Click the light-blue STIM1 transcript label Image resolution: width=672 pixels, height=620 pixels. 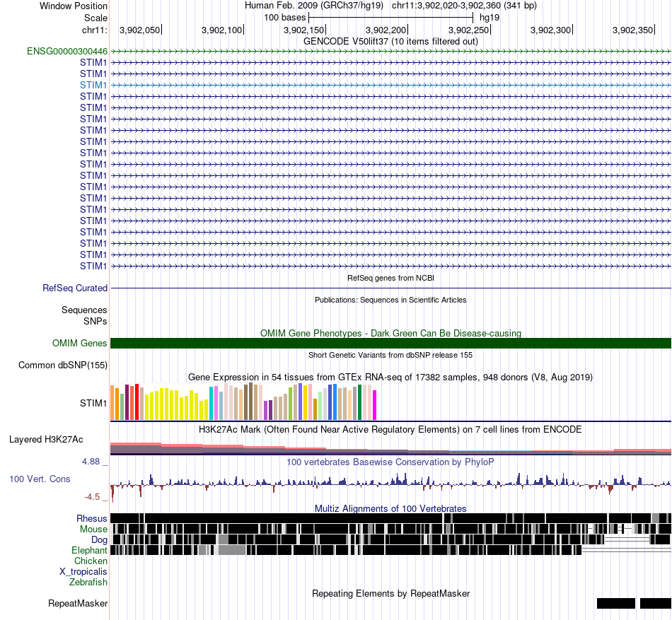point(93,86)
